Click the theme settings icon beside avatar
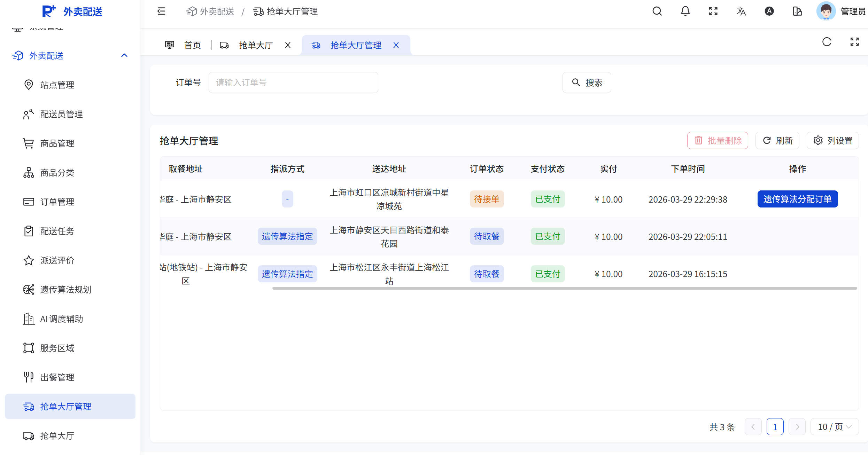The image size is (868, 455). [x=797, y=11]
